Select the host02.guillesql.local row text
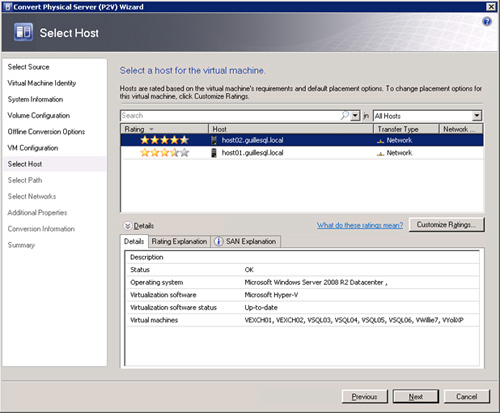500x413 pixels. click(253, 140)
